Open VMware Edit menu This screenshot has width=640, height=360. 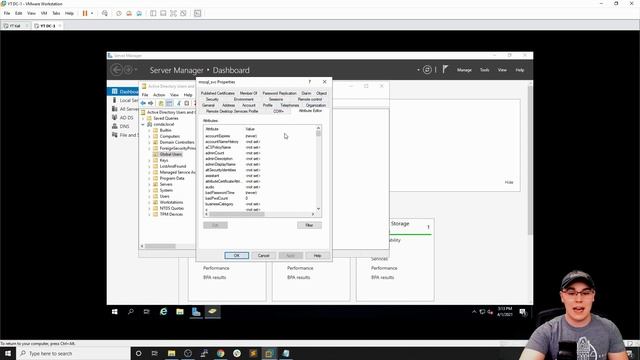click(19, 13)
